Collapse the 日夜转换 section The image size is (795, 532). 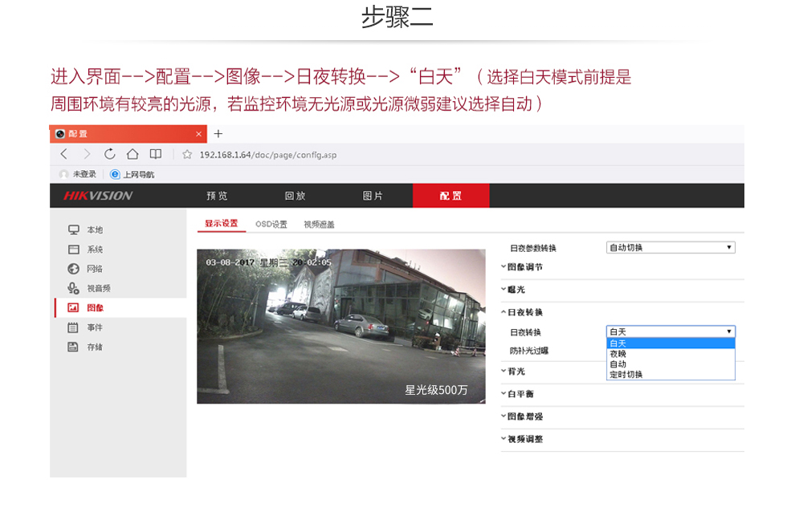pos(524,312)
